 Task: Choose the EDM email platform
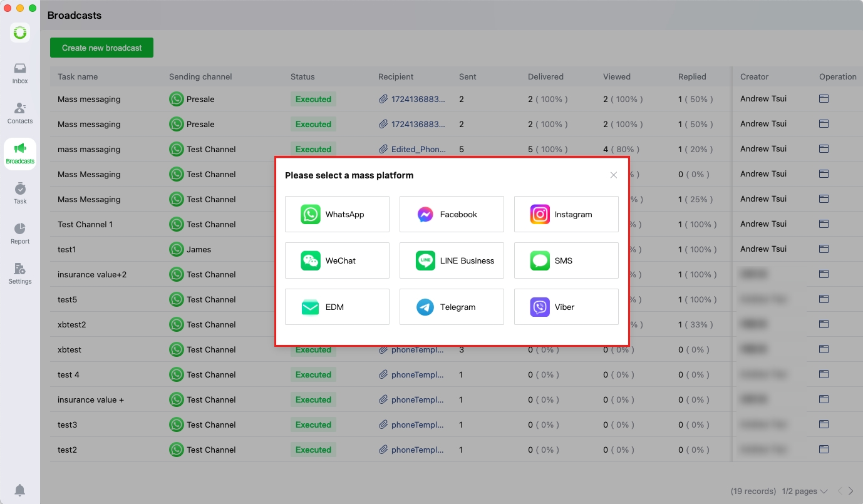point(337,307)
